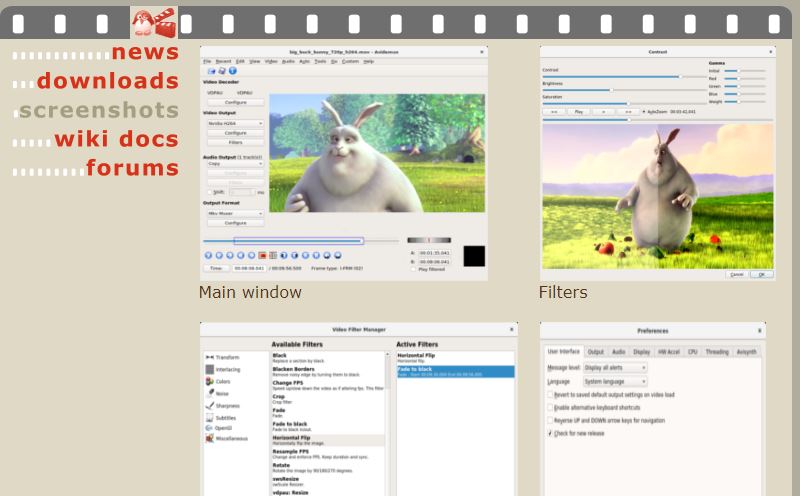Viewport: 800px width, 496px height.
Task: Tick the 'Check for new release' checkbox
Action: click(x=550, y=433)
